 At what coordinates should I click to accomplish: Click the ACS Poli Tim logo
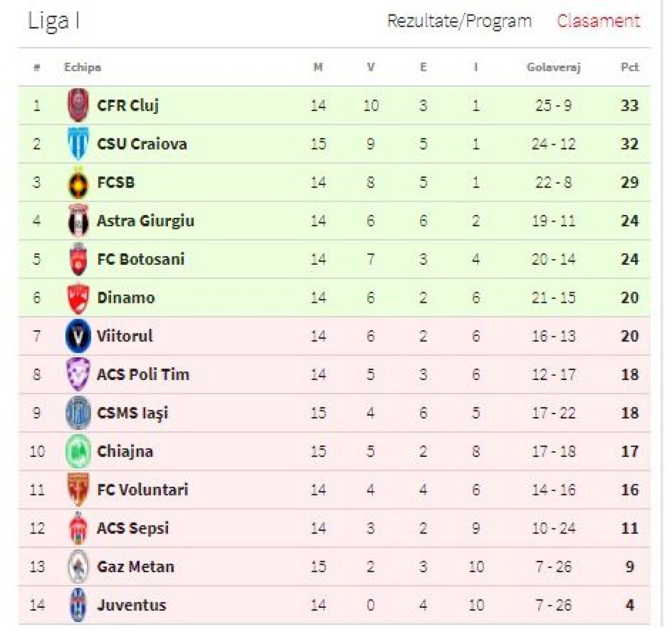point(78,374)
